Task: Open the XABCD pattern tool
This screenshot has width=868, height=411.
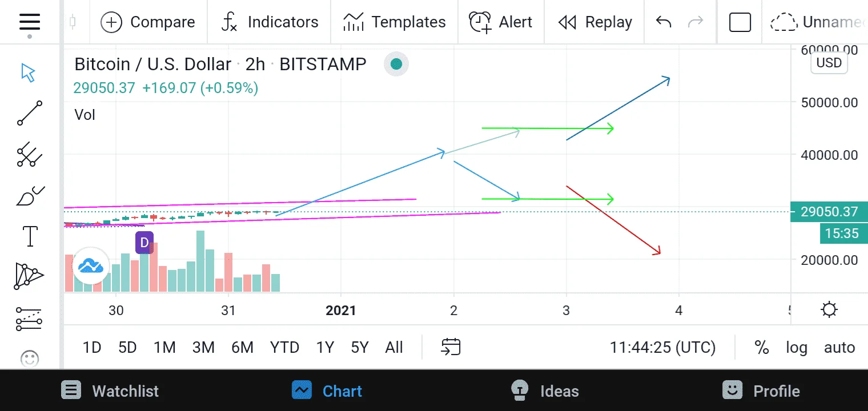Action: [29, 276]
